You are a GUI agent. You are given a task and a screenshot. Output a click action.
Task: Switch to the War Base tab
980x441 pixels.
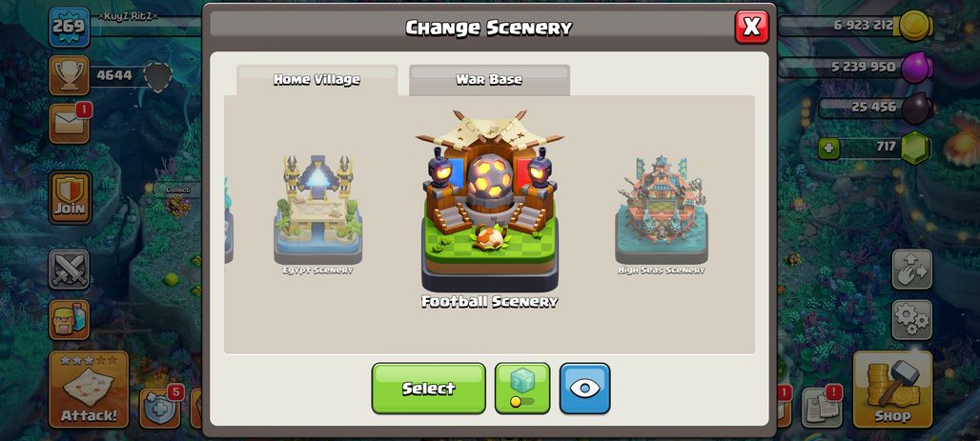click(489, 80)
